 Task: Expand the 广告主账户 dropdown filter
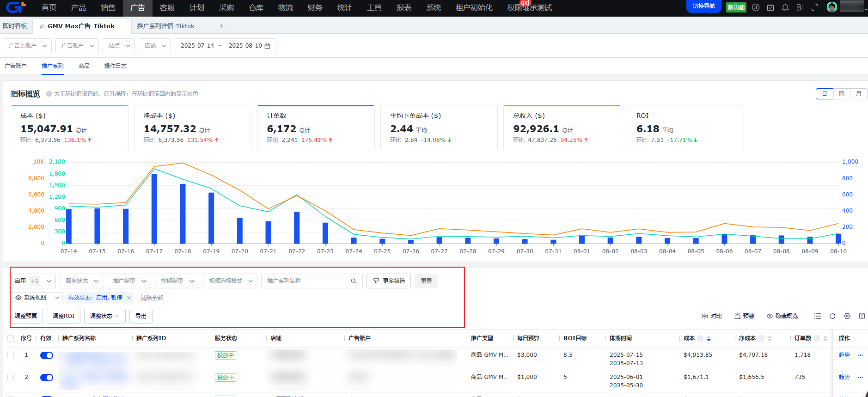[x=27, y=46]
